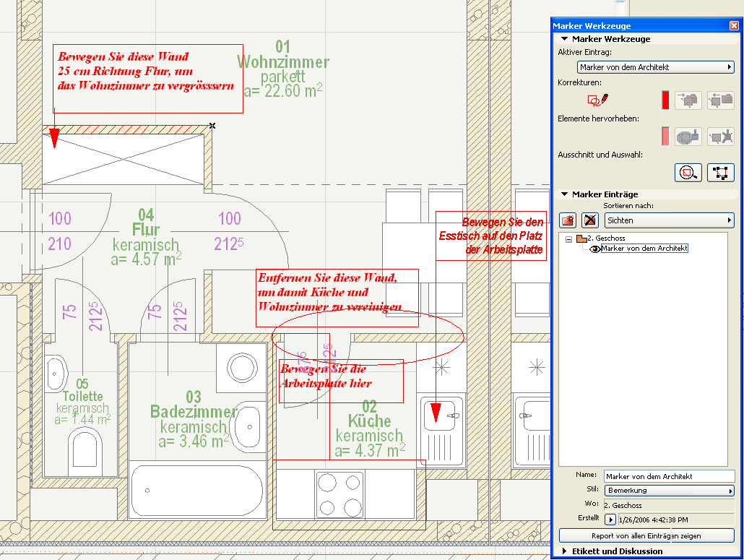Viewport: 744px width, 560px height.
Task: Collapse the 2. Geschoss tree node
Action: pos(568,239)
